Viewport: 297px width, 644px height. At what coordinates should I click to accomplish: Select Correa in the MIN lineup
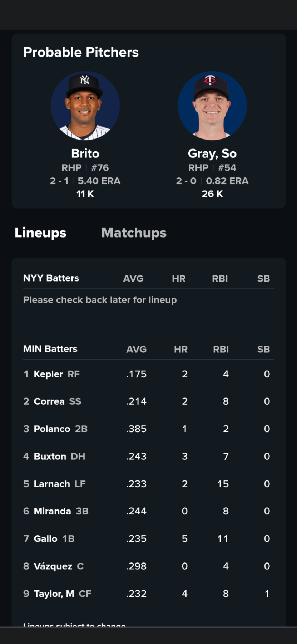coord(49,401)
